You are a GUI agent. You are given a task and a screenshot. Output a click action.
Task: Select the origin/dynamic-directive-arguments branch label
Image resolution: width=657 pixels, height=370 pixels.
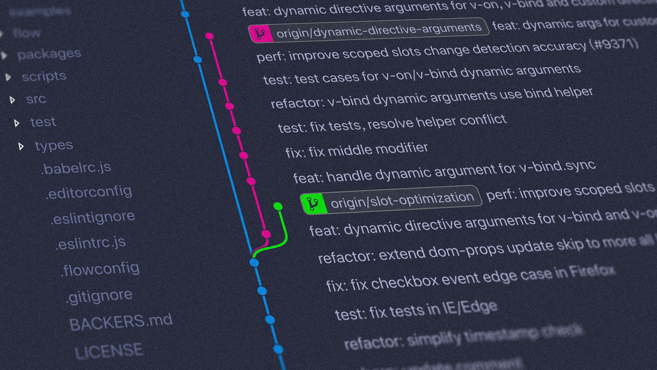pyautogui.click(x=368, y=30)
